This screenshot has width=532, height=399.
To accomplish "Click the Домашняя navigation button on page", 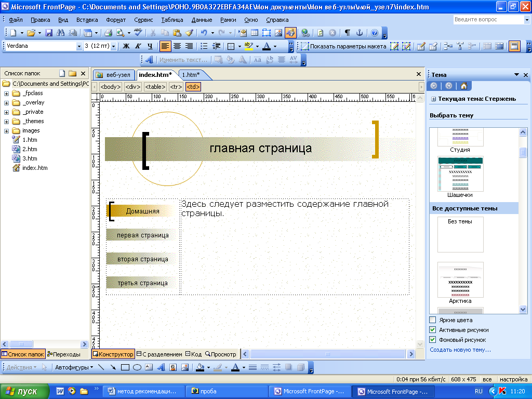I will [142, 211].
